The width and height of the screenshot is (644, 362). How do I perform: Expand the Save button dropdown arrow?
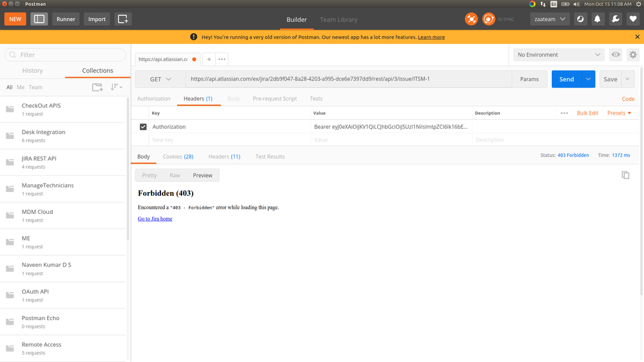click(x=628, y=79)
